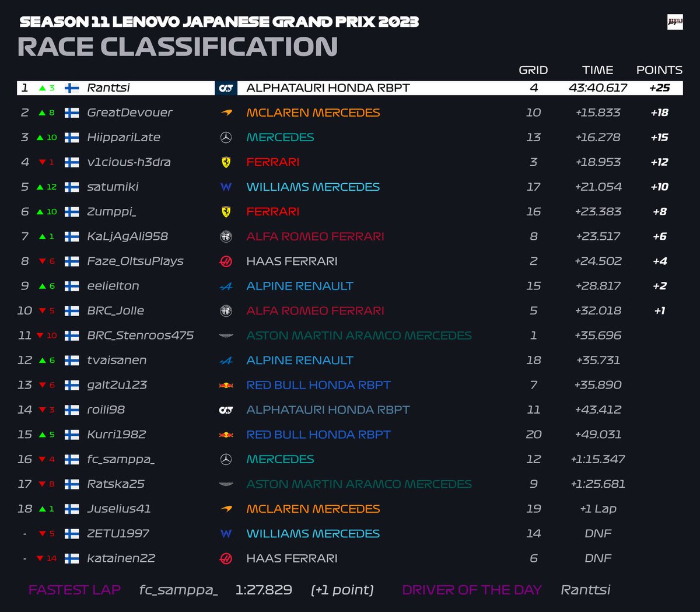Click the Alfa Romeo logo beside KaLjAgAli958
Viewport: 700px width, 612px height.
tap(226, 237)
